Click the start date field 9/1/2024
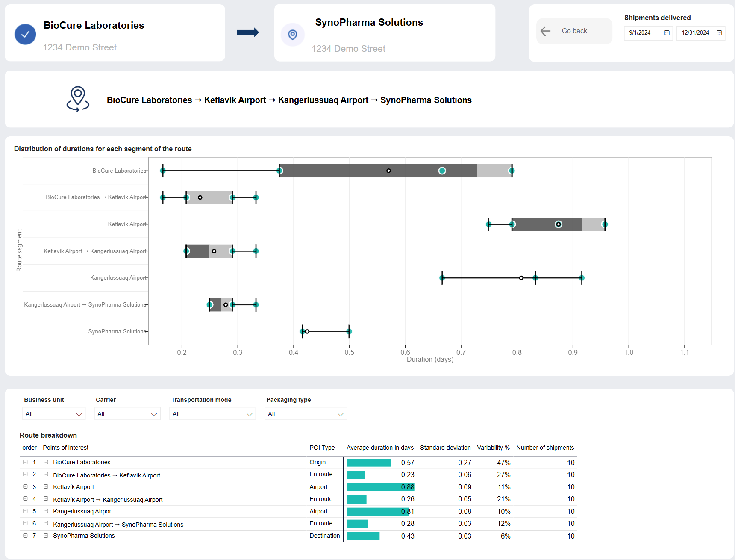 pos(648,33)
